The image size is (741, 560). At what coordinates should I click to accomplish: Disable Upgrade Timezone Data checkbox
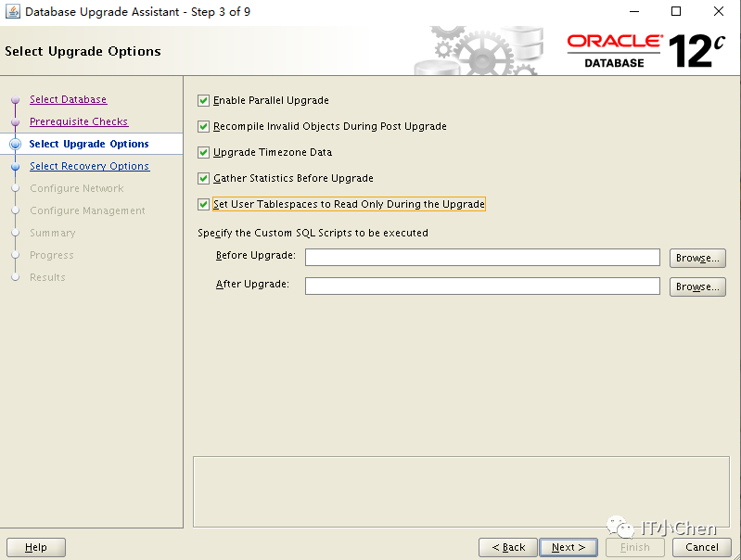[203, 153]
